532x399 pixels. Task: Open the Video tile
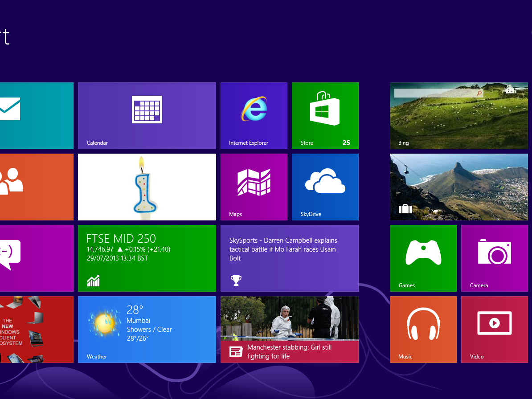click(x=494, y=329)
